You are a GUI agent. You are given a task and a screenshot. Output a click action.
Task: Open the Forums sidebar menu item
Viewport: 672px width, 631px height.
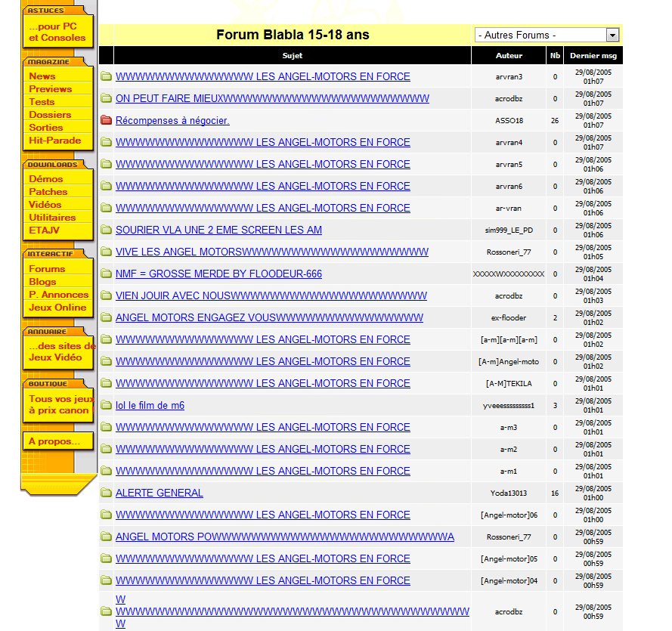[x=47, y=269]
